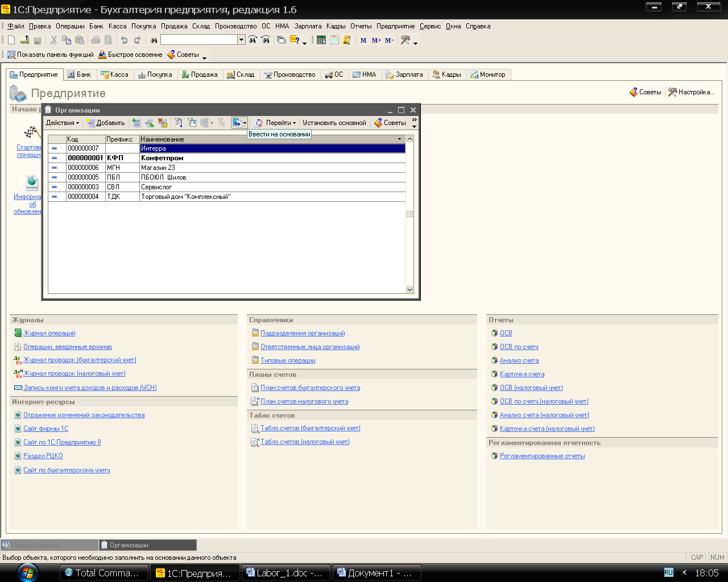This screenshot has width=728, height=582.
Task: Click Показать панель функций
Action: point(50,55)
